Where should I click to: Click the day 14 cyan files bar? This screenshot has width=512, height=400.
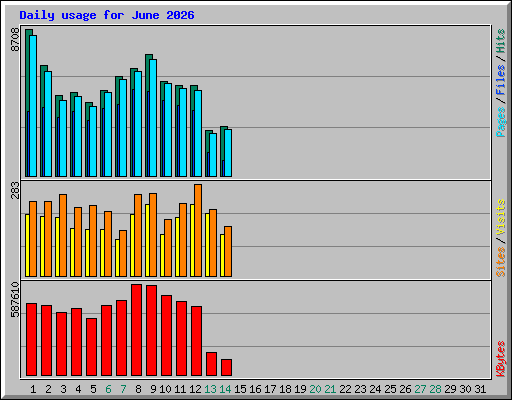pyautogui.click(x=228, y=153)
